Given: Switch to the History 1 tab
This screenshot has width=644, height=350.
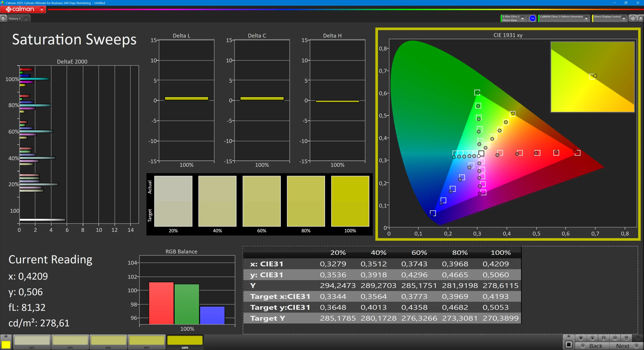Looking at the screenshot, I should [x=15, y=19].
